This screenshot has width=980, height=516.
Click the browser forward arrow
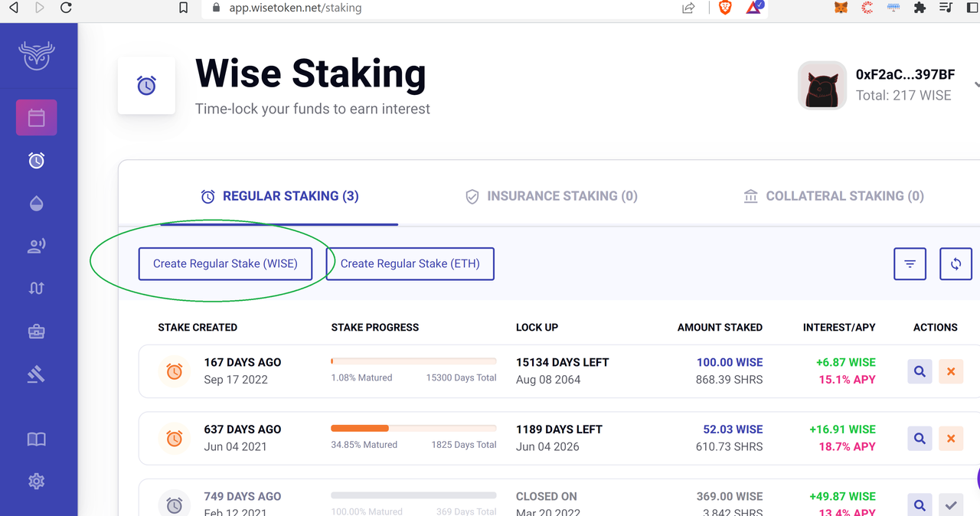[x=40, y=8]
